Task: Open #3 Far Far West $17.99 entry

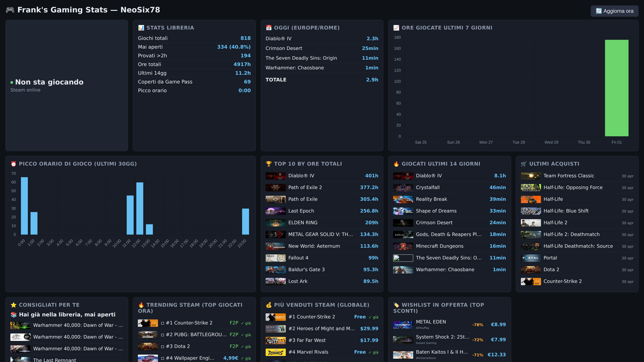Action: point(322,341)
